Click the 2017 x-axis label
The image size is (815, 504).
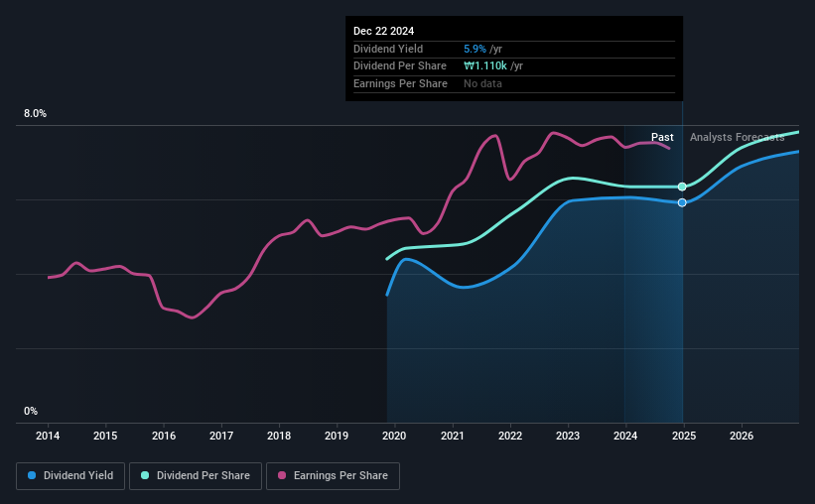coord(221,436)
